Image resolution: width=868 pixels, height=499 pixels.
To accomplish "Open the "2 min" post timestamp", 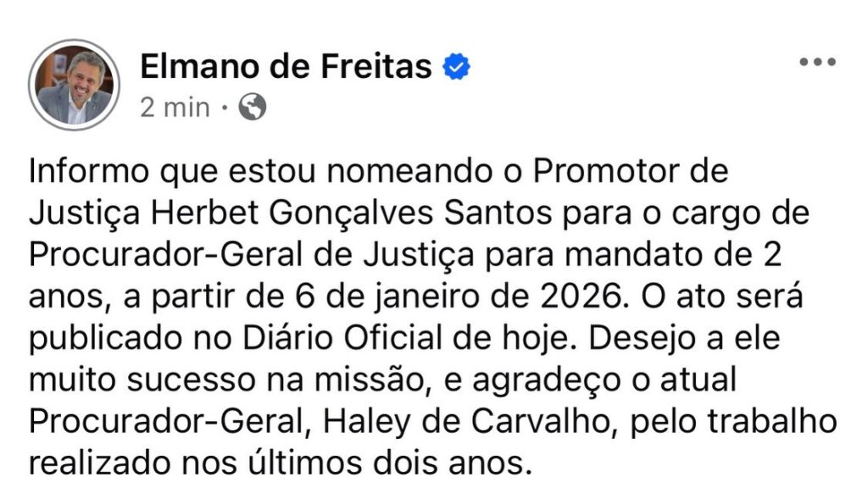I will (175, 108).
